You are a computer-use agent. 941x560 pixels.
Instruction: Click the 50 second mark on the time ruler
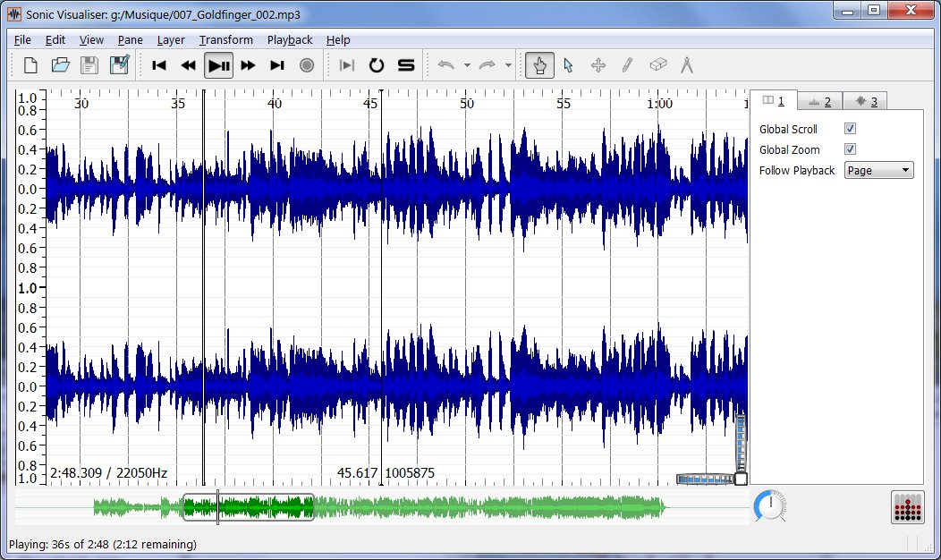[467, 104]
